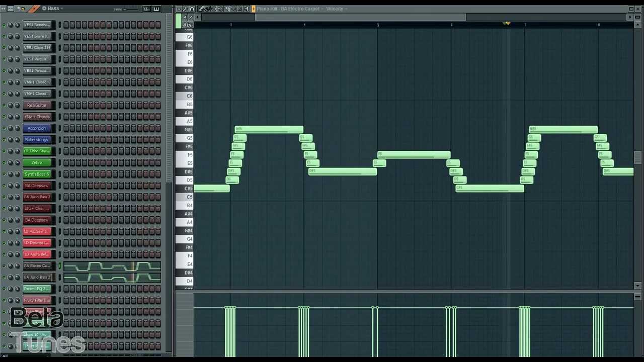Adjust the swing slider in channel rack header
The image size is (644, 362).
pos(132,10)
